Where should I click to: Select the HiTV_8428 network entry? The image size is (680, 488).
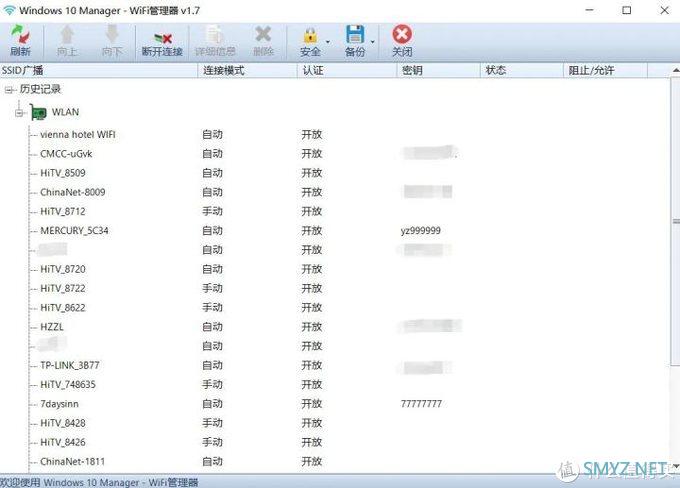tap(63, 423)
